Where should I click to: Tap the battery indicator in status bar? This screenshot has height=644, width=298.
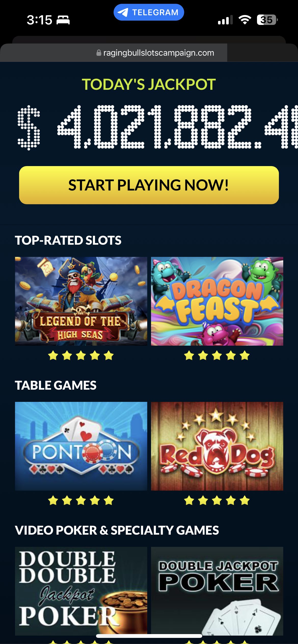tap(267, 20)
